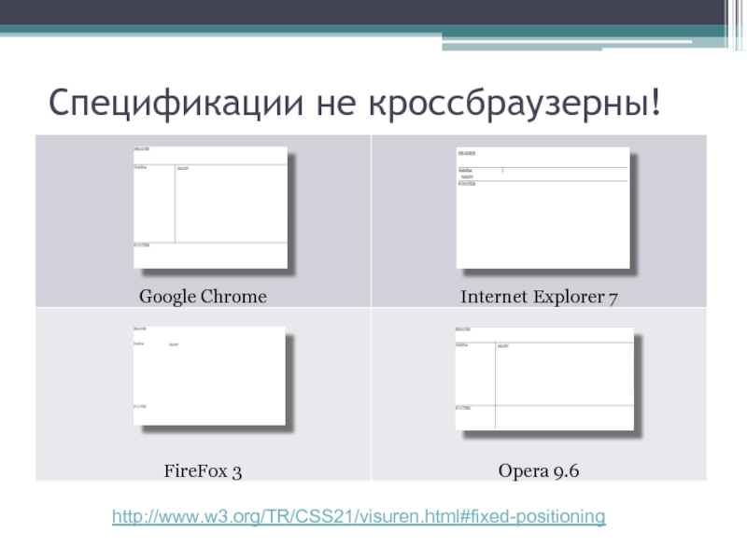Open the w3.org CSS21 fixed-positioning link
This screenshot has height=560, width=747.
tap(359, 516)
